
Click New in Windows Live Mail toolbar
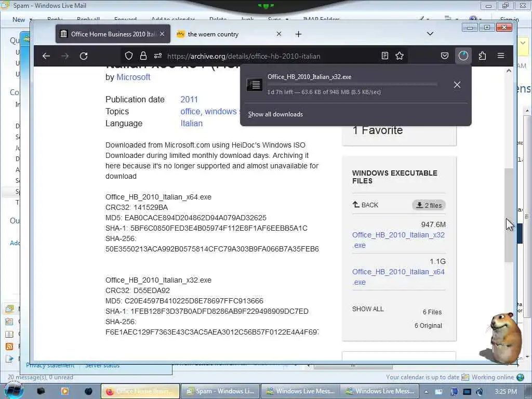(19, 20)
